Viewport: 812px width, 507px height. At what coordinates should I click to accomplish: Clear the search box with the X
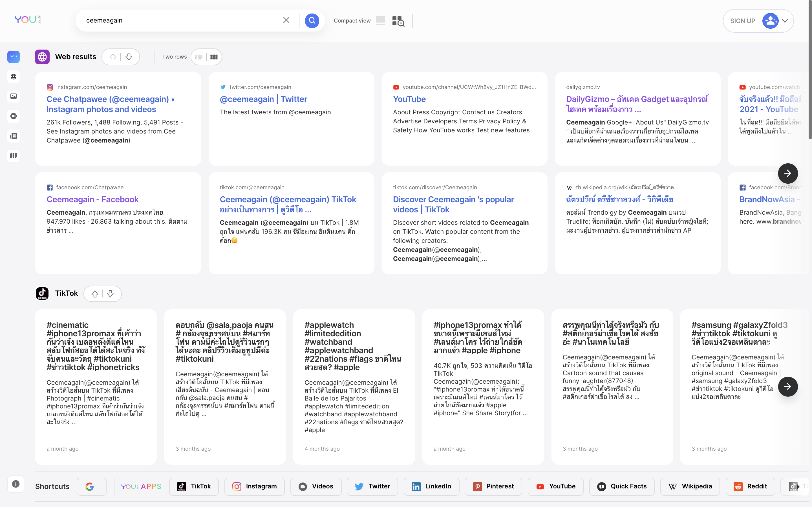(286, 21)
